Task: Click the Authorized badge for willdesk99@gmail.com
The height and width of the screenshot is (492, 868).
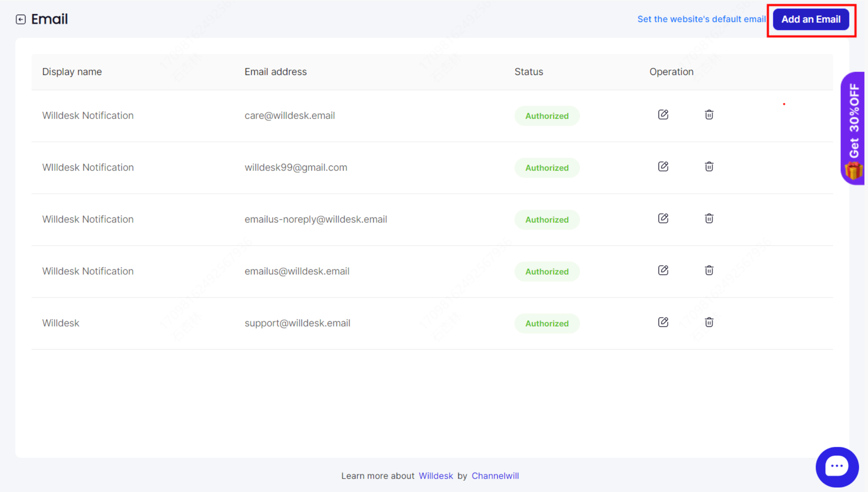Action: click(547, 168)
